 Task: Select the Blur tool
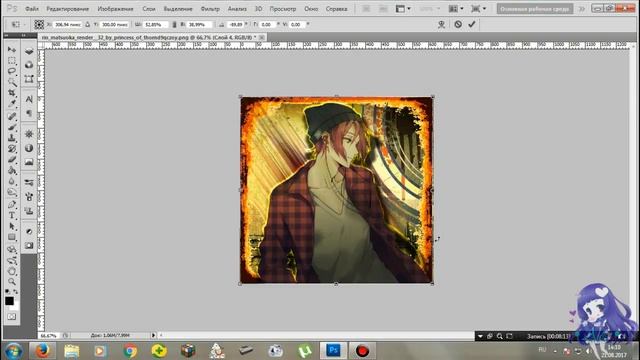point(11,182)
